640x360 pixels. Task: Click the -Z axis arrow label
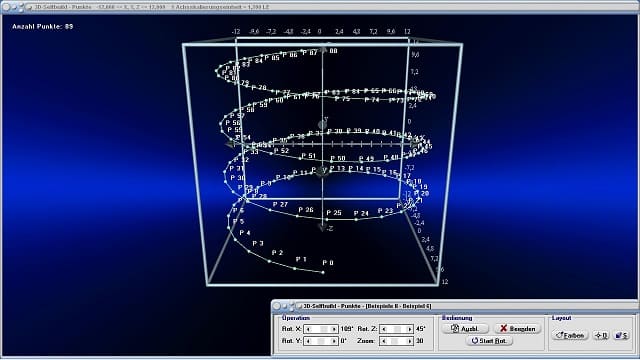[329, 229]
